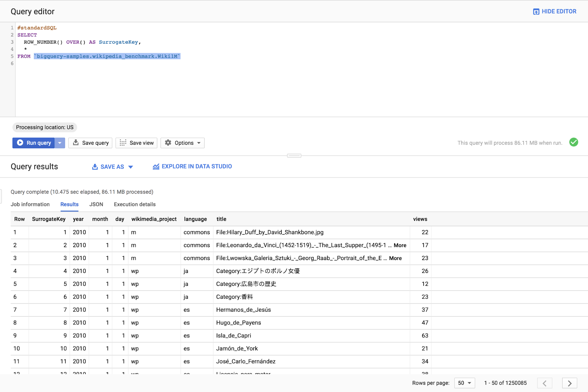
Task: Click the EXPLORE IN DATA STUDIO icon
Action: [155, 166]
